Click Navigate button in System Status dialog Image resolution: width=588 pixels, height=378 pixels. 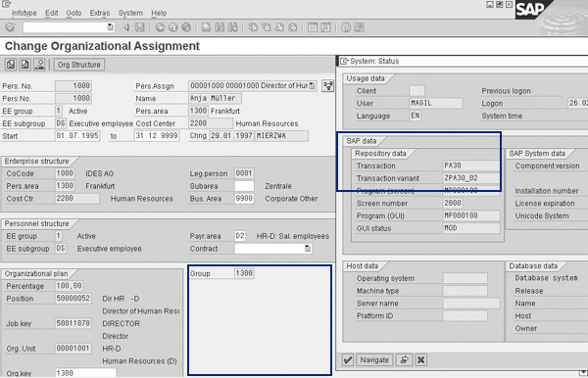pyautogui.click(x=374, y=360)
